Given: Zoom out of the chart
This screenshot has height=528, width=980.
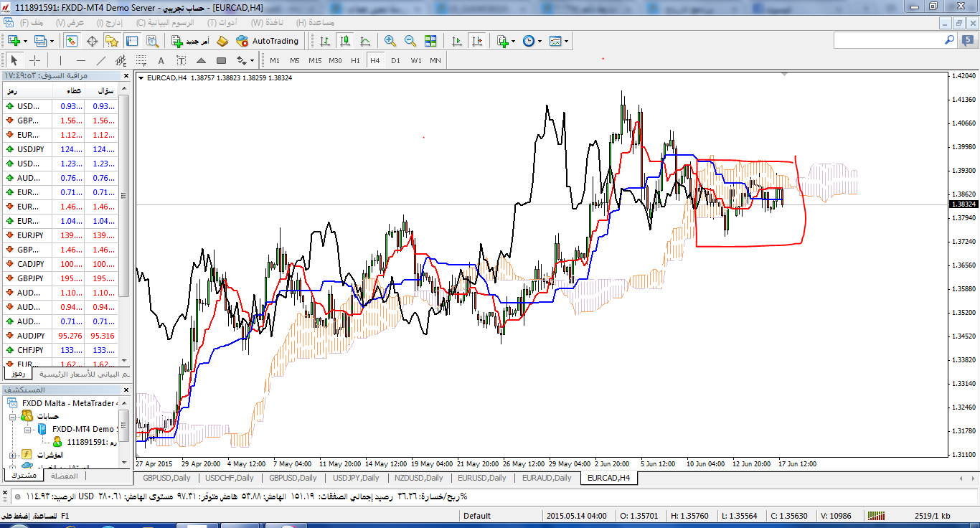Looking at the screenshot, I should (x=410, y=41).
